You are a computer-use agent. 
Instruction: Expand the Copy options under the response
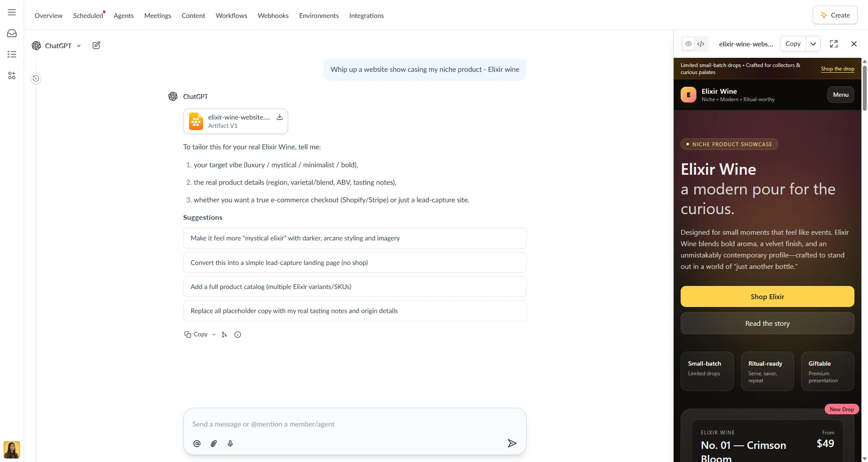(214, 335)
